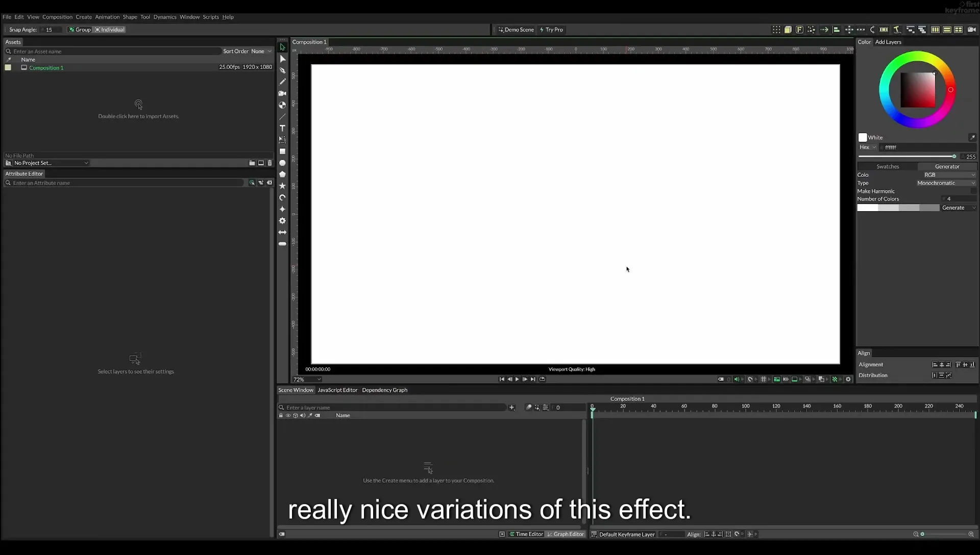This screenshot has width=980, height=555.
Task: Toggle Group snapping mode
Action: click(80, 30)
